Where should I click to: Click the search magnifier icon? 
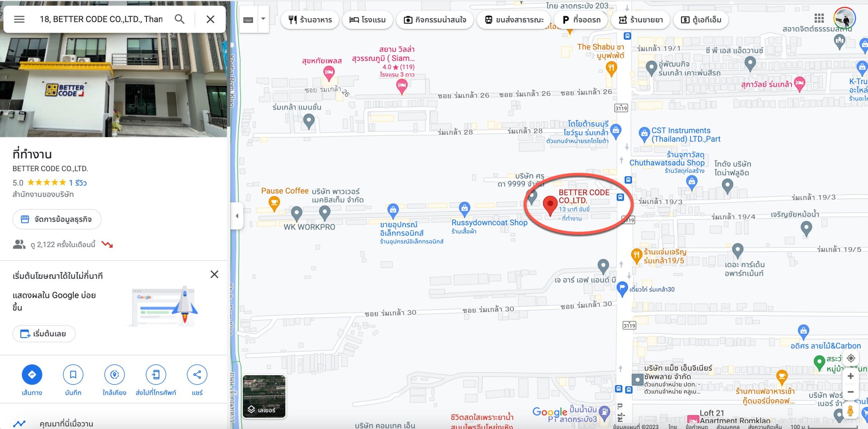[x=179, y=19]
